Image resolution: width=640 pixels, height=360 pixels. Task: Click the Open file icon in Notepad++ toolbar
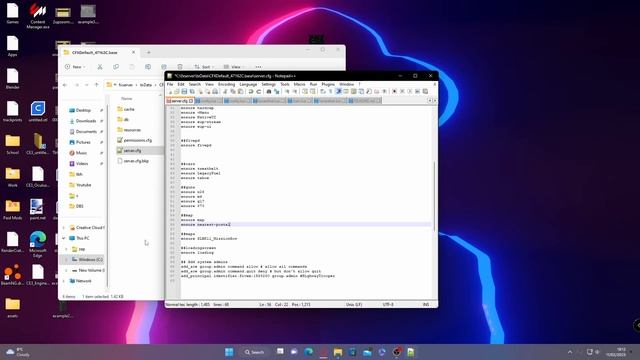[x=177, y=91]
